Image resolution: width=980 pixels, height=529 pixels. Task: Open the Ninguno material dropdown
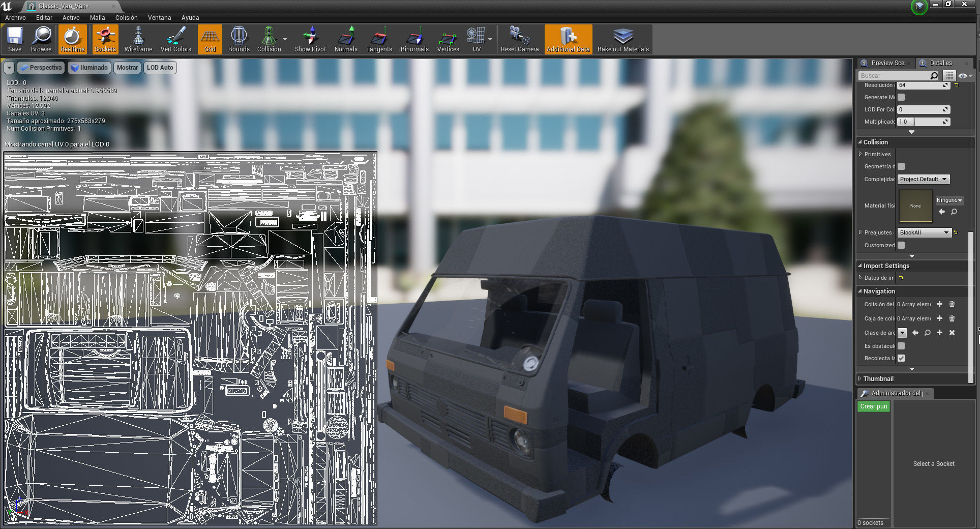coord(949,200)
